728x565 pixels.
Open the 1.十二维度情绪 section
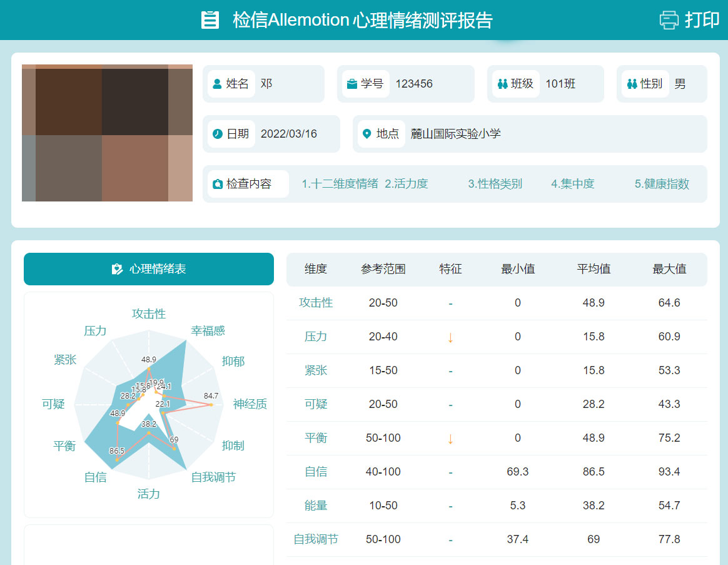click(340, 184)
